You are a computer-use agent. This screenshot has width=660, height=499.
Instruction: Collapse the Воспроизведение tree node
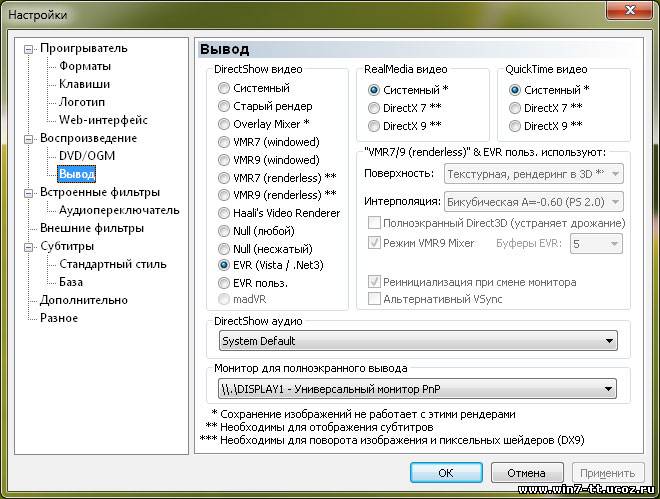click(x=28, y=139)
